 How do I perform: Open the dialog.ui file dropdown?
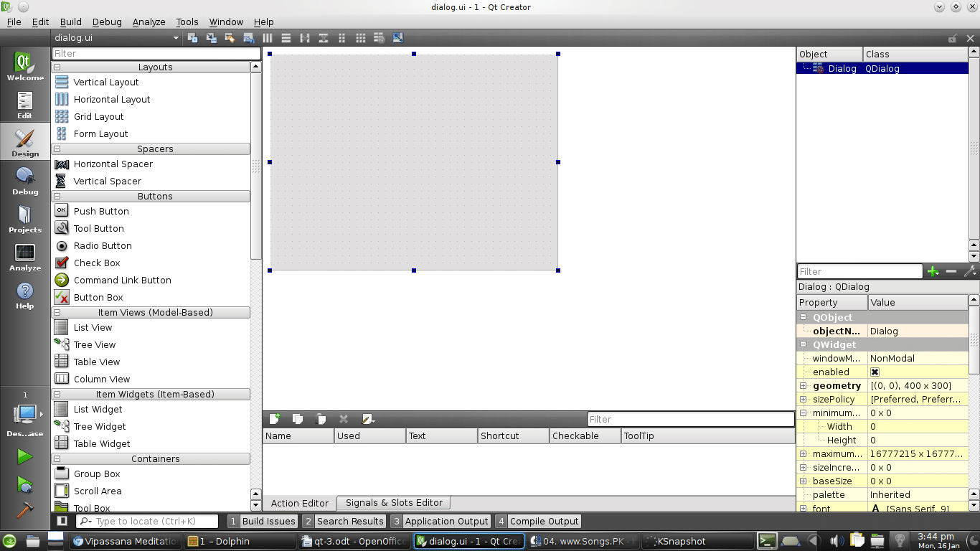tap(176, 38)
